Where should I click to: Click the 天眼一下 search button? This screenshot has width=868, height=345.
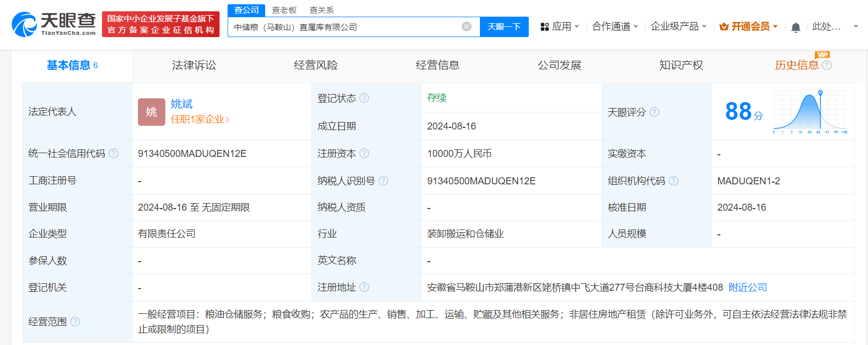504,26
